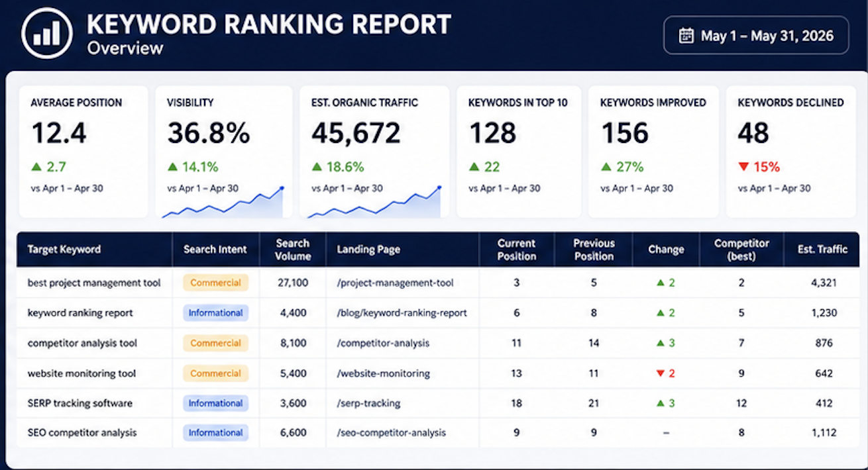Click the red down 2 change for website monitoring
This screenshot has width=868, height=470.
tap(666, 373)
